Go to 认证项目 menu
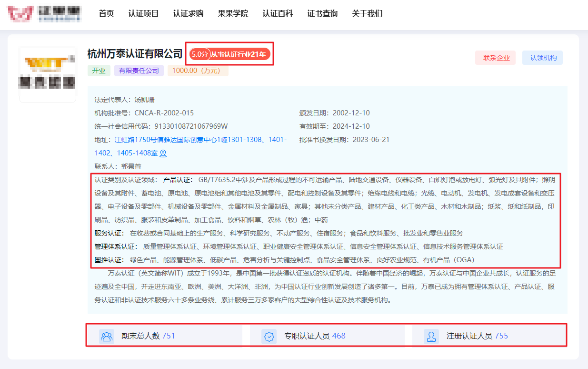Image resolution: width=588 pixels, height=369 pixels. pyautogui.click(x=143, y=13)
